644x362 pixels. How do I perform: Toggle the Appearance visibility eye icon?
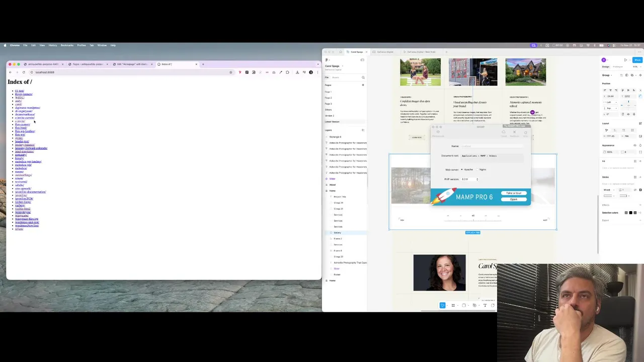click(635, 146)
